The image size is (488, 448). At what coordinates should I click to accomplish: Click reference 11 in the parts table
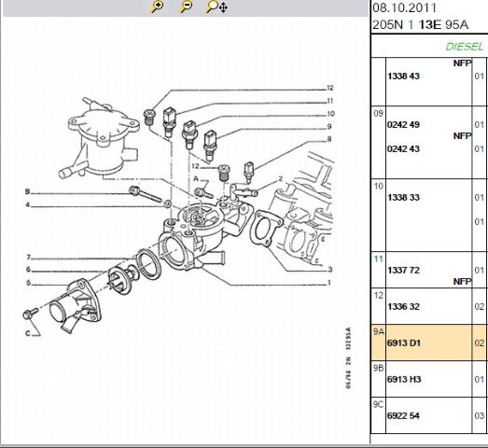pos(378,259)
